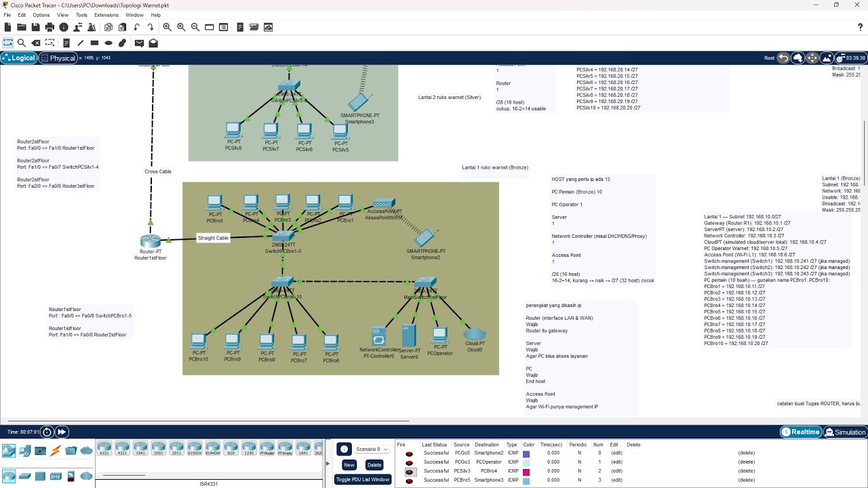868x488 pixels.
Task: Select the Draw Rectangle tool
Action: coord(94,43)
